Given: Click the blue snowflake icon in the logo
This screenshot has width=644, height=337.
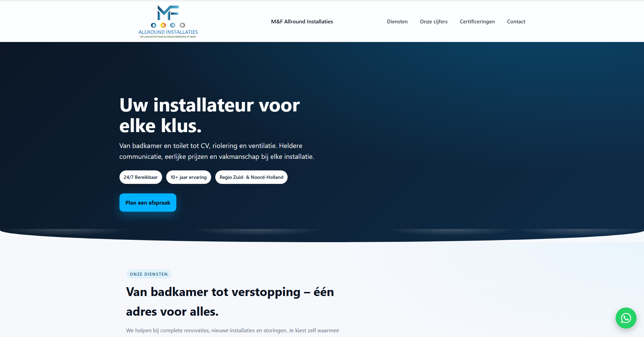Looking at the screenshot, I should (173, 25).
